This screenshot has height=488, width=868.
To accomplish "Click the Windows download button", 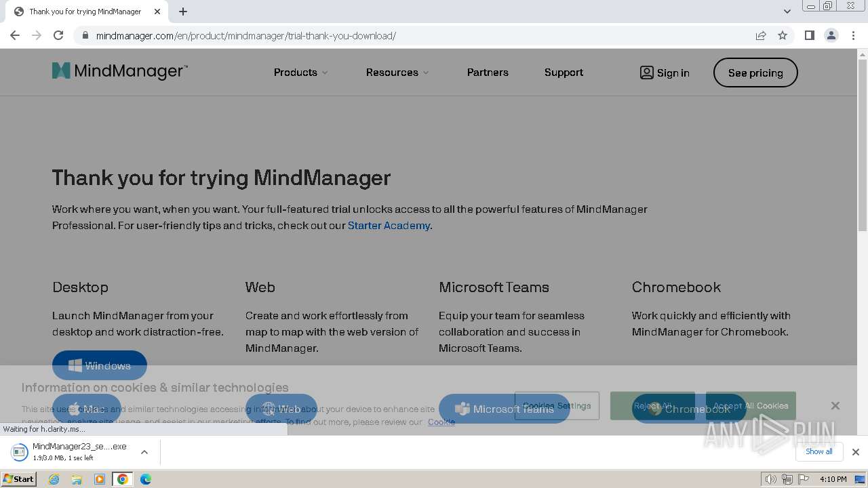I will coord(100,365).
